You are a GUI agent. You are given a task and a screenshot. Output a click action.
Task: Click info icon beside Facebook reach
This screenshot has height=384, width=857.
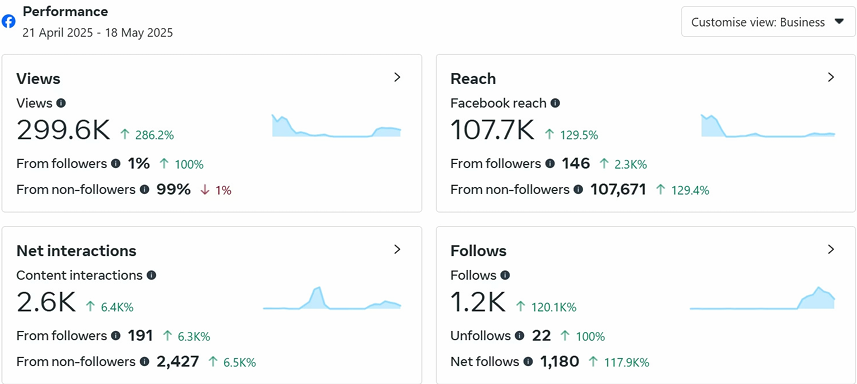555,103
